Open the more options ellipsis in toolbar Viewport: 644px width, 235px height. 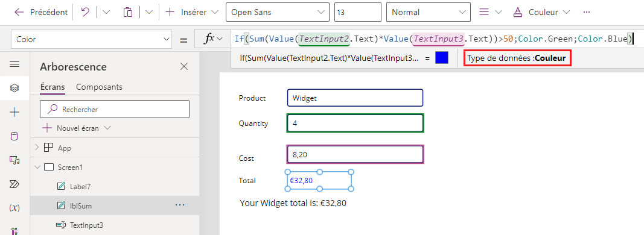point(587,12)
